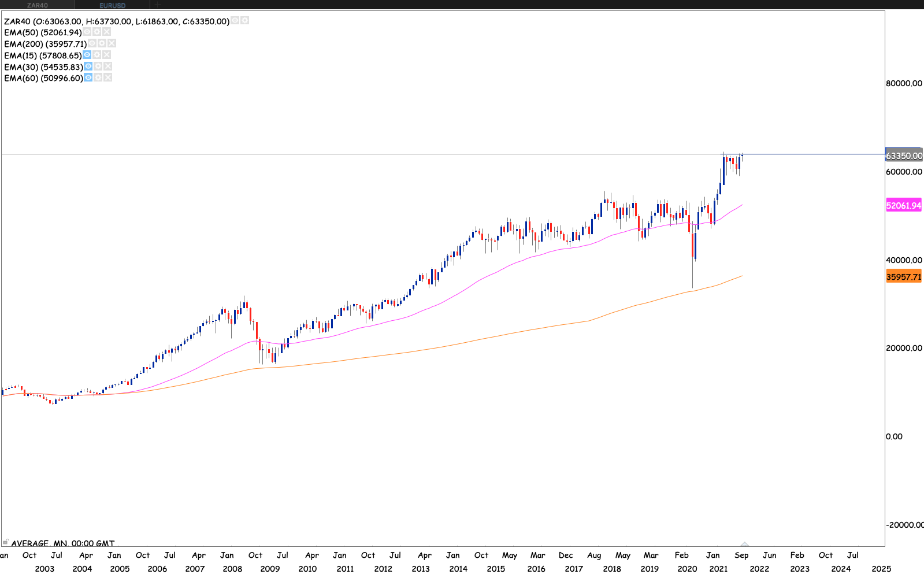Open settings gear for EMA(50) indicator
The width and height of the screenshot is (924, 574).
coord(97,32)
